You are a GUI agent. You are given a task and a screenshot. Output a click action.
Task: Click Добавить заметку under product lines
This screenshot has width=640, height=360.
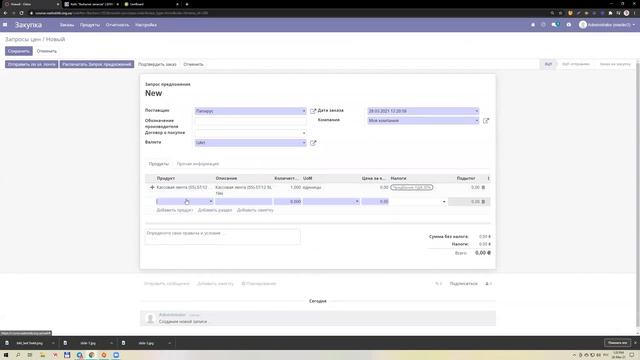(x=255, y=210)
